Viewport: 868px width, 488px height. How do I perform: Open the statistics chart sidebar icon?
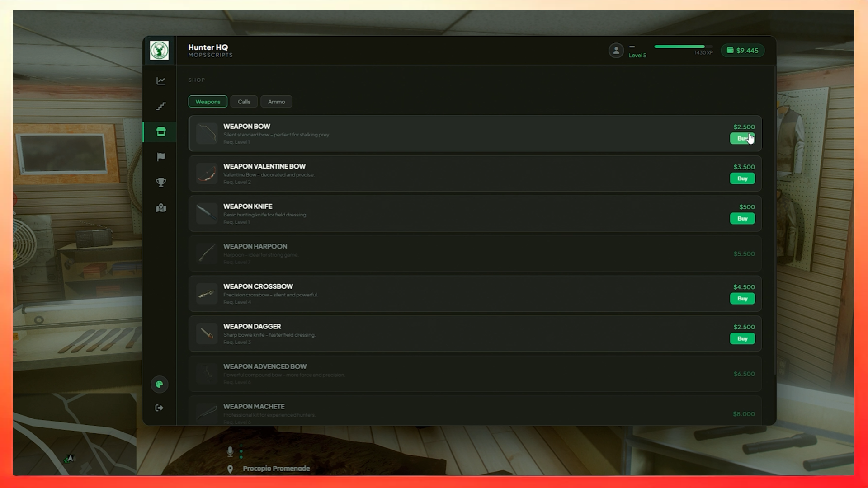click(161, 81)
